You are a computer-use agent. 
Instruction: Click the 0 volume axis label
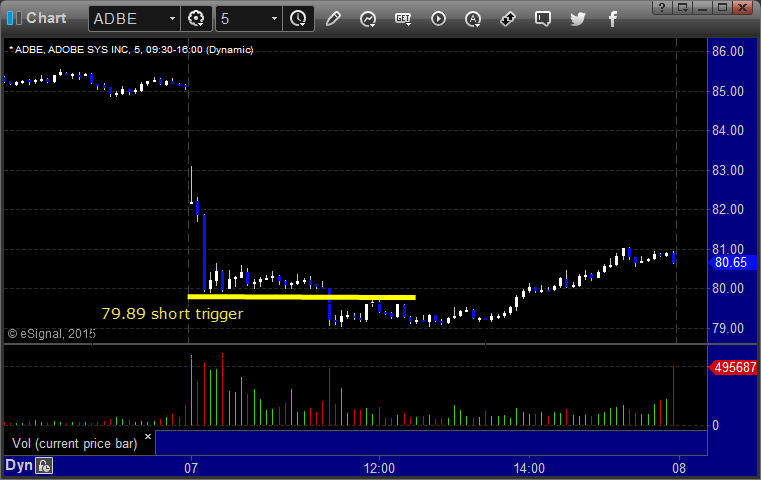coord(715,426)
